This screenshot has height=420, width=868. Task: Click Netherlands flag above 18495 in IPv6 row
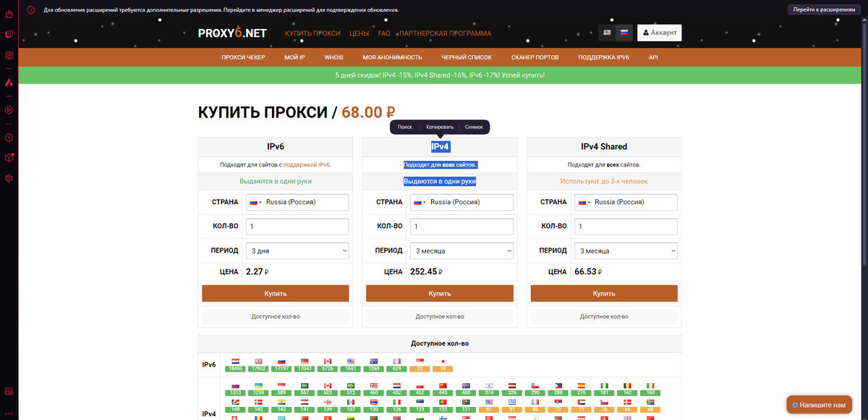(236, 361)
